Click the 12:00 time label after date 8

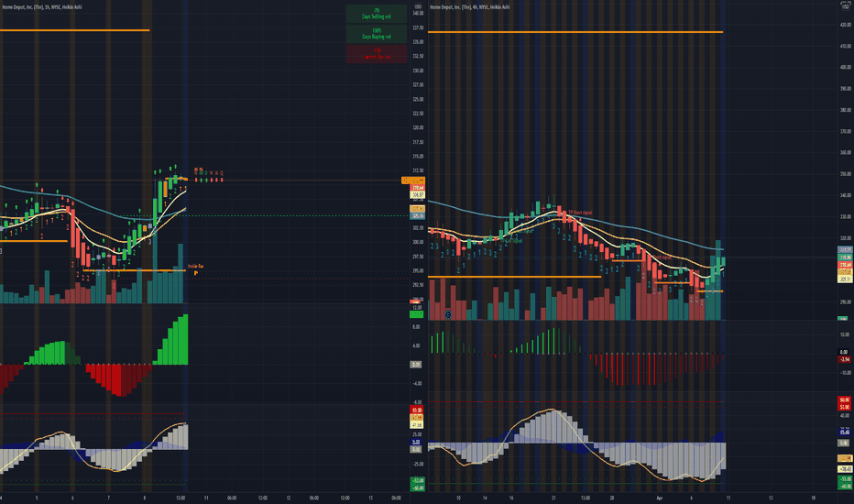(181, 498)
